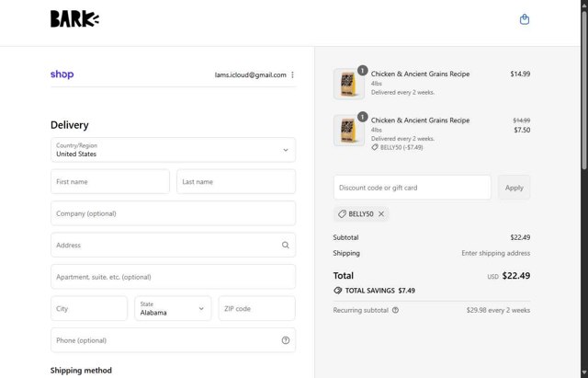Viewport: 588px width, 378px height.
Task: Click the $22.49 total amount
Action: (516, 276)
